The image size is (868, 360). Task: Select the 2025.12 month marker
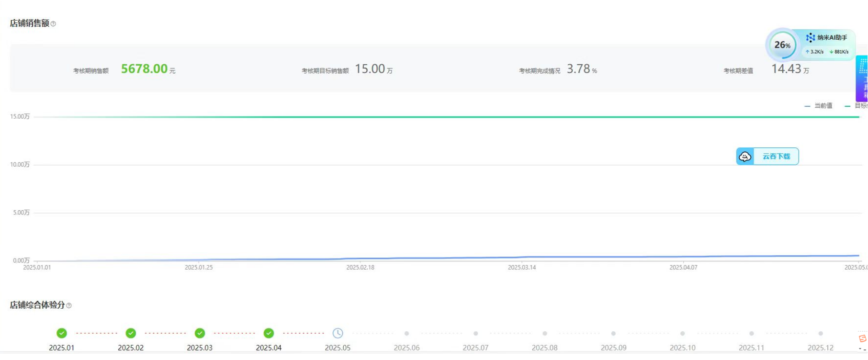(820, 333)
